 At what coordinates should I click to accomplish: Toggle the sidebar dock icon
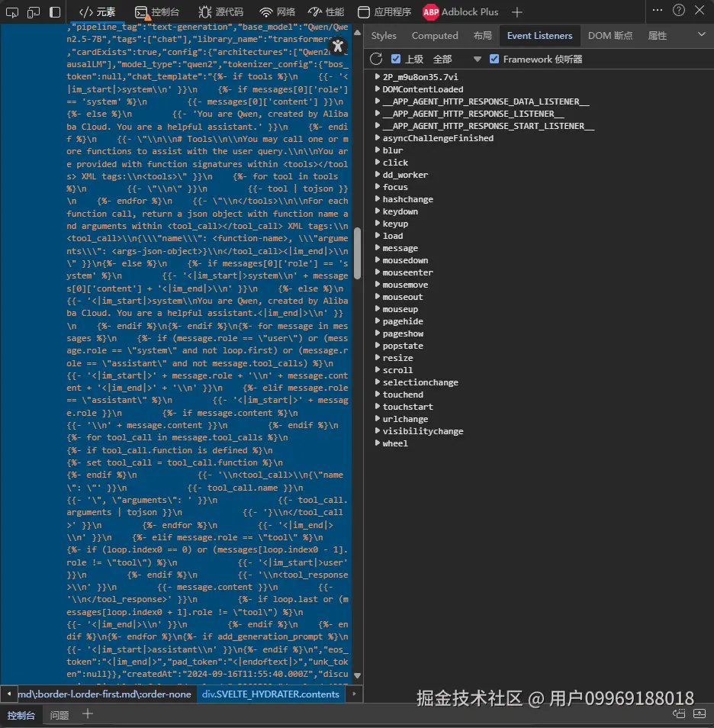(x=55, y=12)
